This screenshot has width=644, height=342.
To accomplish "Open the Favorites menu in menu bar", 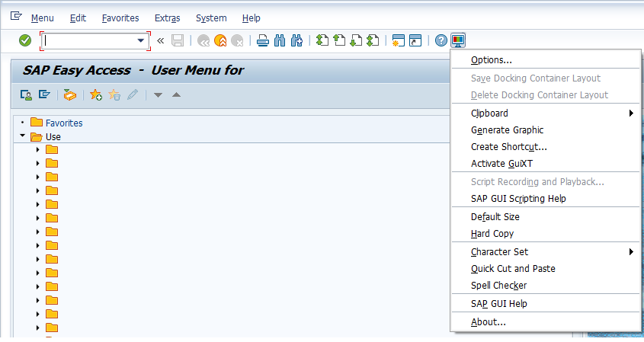I will coord(120,18).
